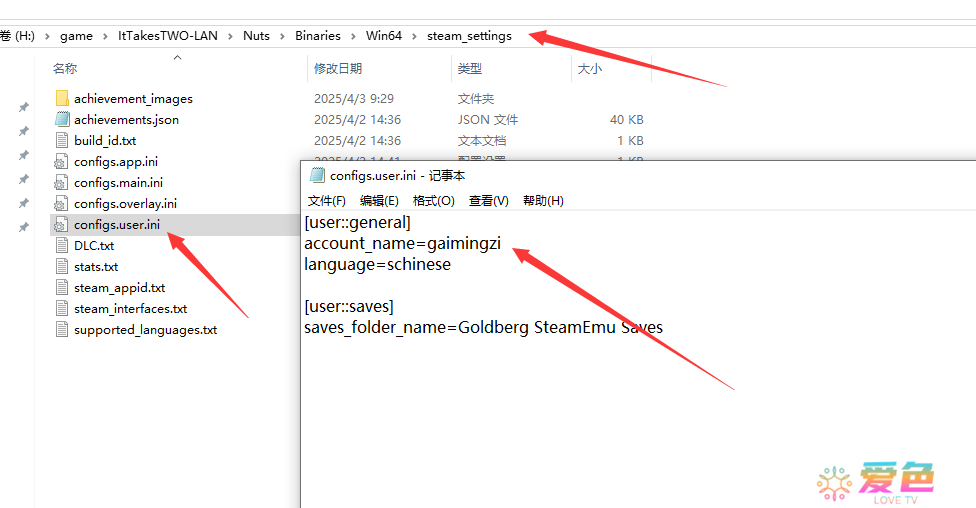Select the build_id.txt file name
976x508 pixels.
pos(105,141)
